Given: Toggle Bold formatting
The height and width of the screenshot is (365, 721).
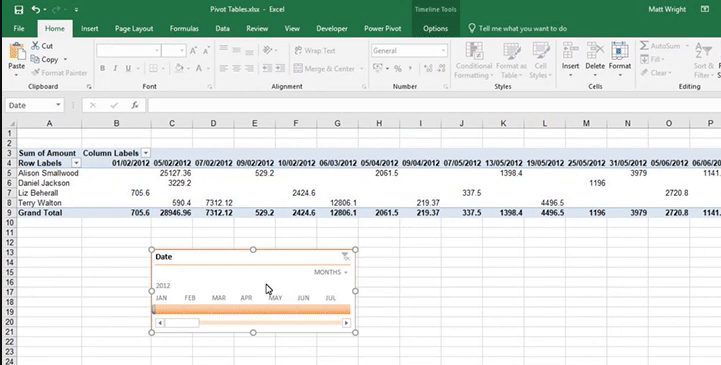Looking at the screenshot, I should 102,68.
